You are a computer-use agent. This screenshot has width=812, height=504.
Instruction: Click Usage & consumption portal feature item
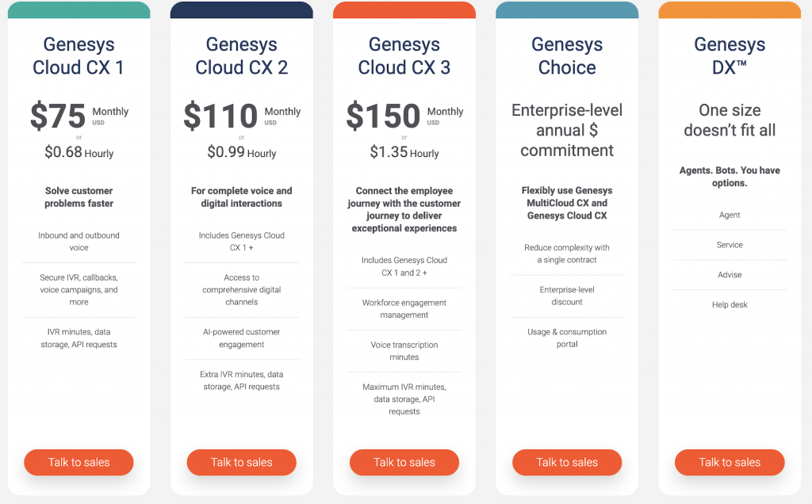(566, 338)
